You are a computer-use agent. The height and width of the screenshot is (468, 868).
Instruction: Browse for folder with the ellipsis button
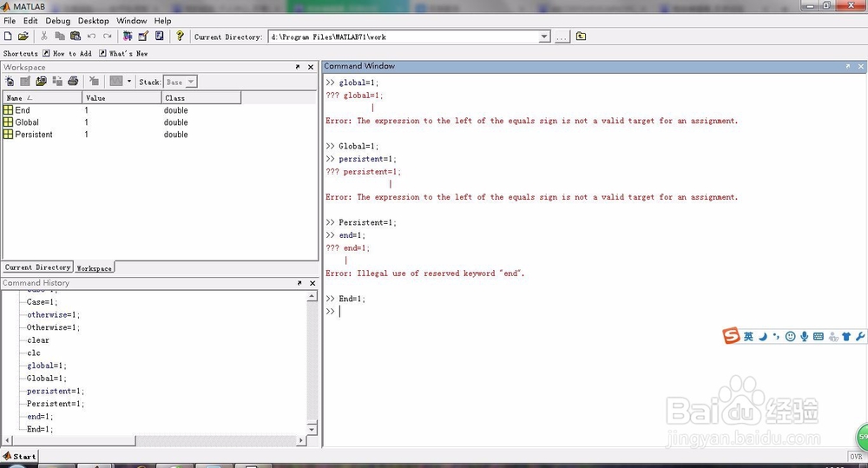562,37
